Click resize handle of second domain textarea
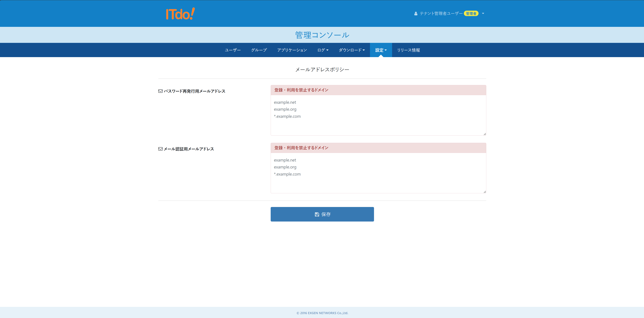This screenshot has height=318, width=644. click(484, 192)
